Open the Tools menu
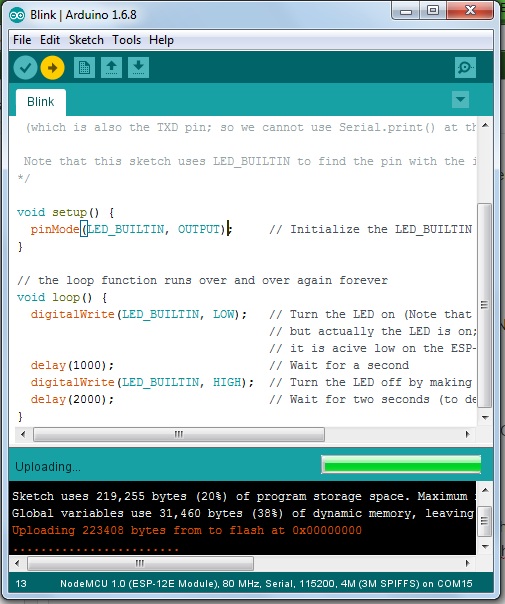 pyautogui.click(x=126, y=40)
